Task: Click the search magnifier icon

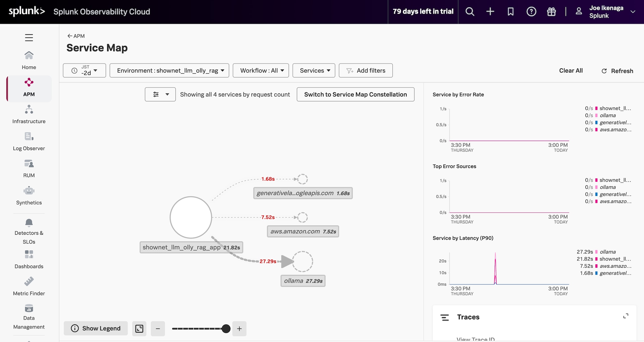Action: (470, 12)
